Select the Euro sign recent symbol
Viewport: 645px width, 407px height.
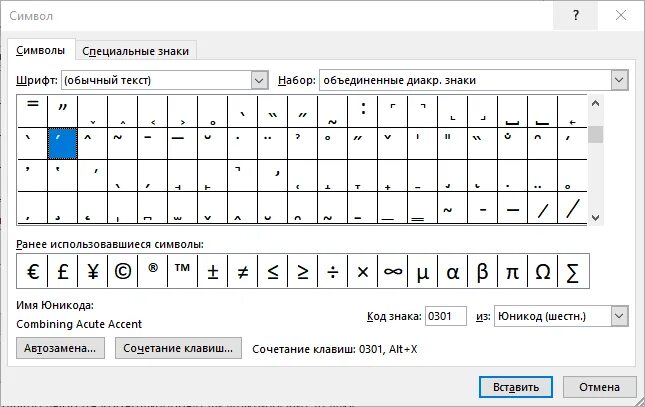point(33,271)
